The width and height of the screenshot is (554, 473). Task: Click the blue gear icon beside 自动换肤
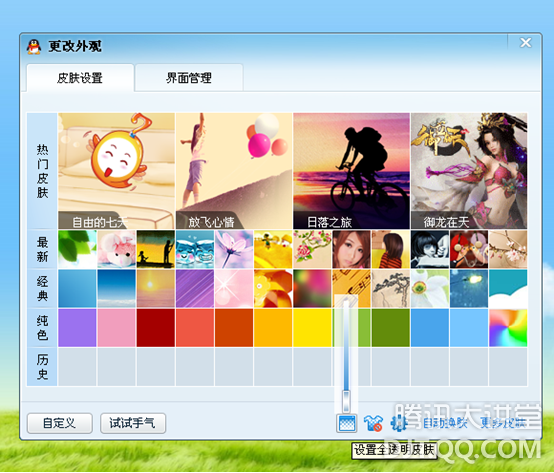point(398,423)
